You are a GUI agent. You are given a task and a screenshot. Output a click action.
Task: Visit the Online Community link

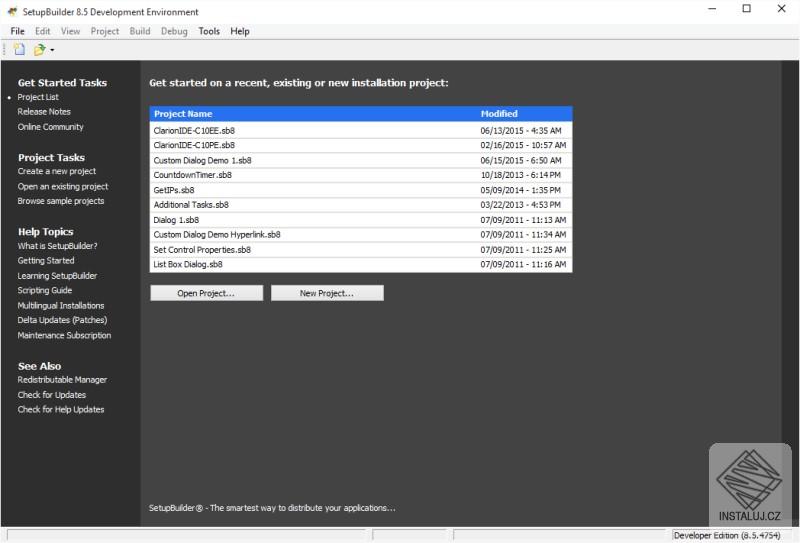51,127
